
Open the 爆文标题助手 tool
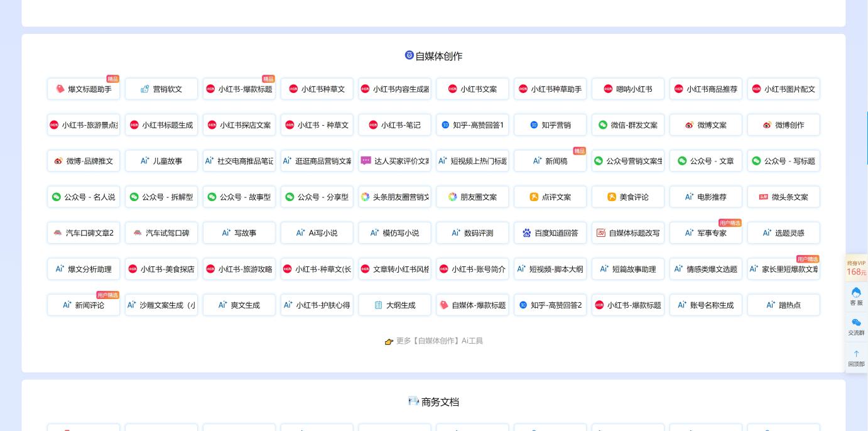(84, 89)
